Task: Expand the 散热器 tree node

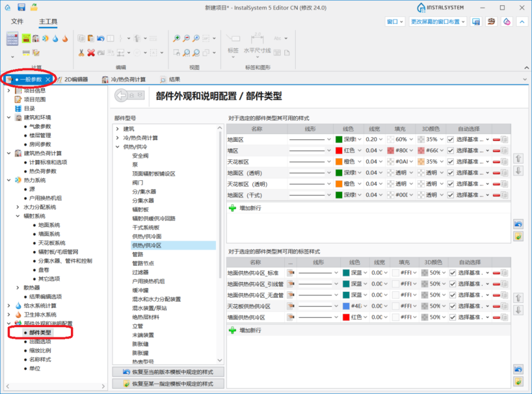Action: coord(18,288)
